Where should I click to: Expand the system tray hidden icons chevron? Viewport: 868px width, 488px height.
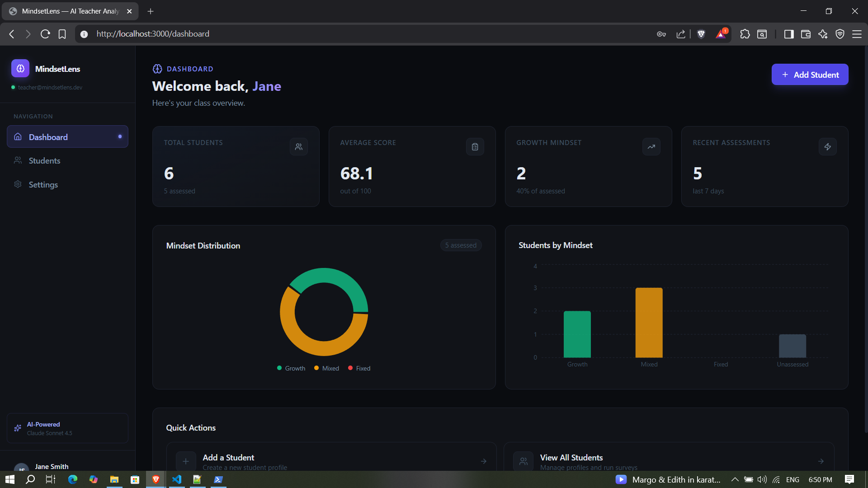point(735,479)
